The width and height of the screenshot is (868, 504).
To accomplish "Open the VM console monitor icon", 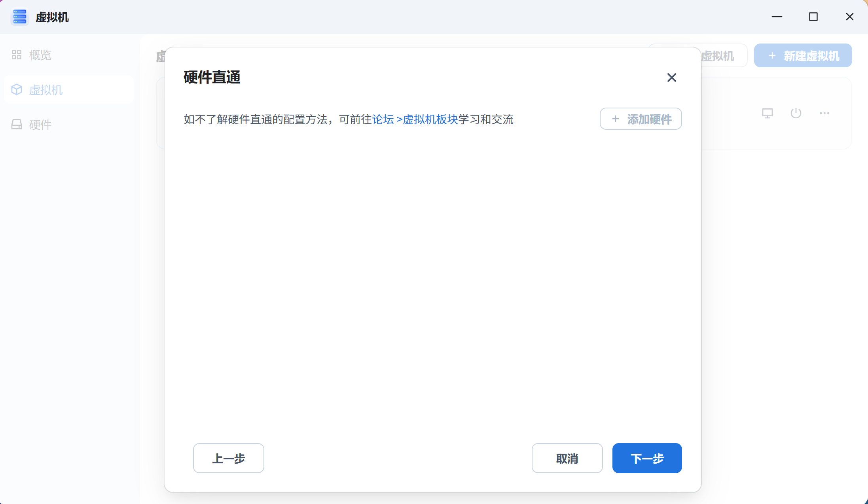I will pos(768,113).
